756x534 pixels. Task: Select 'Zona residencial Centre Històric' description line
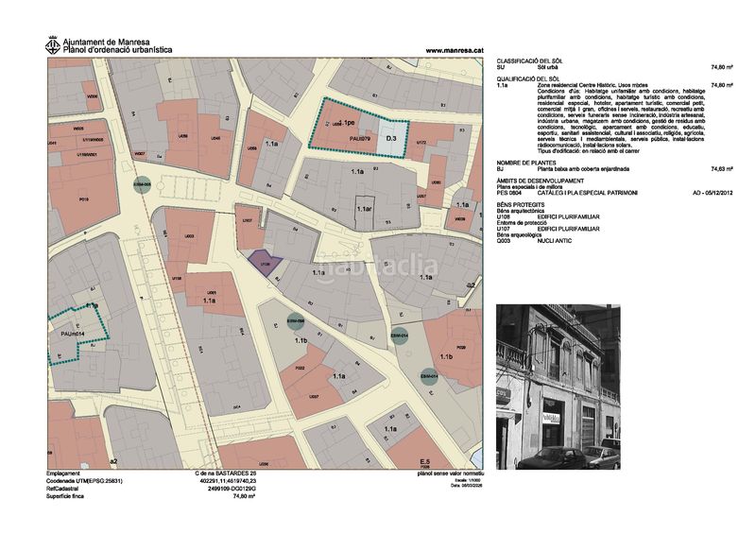(593, 85)
